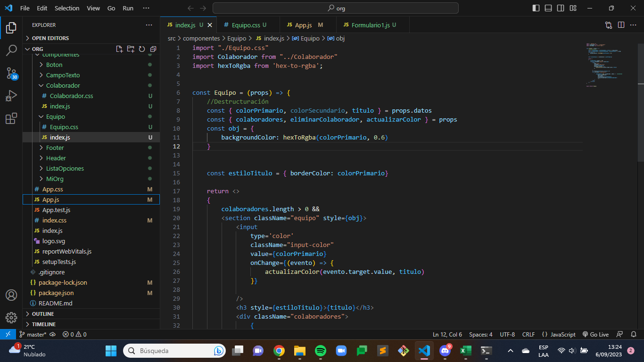Go forward using the navigation arrow
The width and height of the screenshot is (644, 362).
click(x=203, y=8)
